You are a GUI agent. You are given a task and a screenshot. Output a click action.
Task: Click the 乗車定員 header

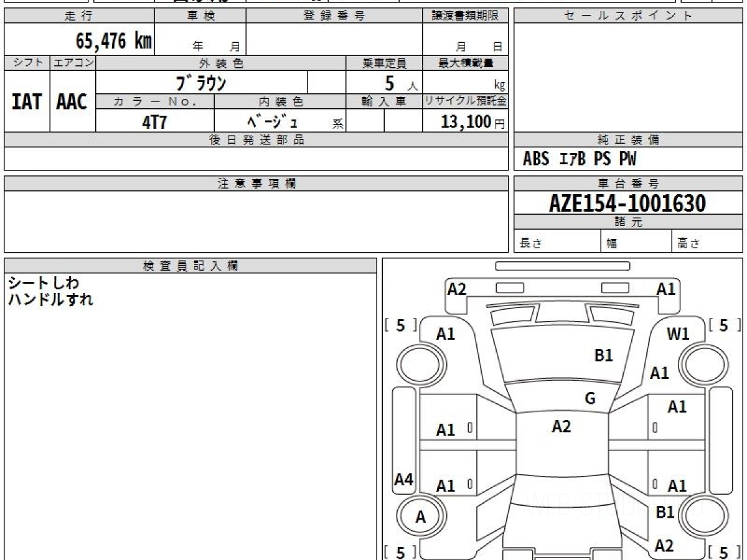pyautogui.click(x=384, y=63)
